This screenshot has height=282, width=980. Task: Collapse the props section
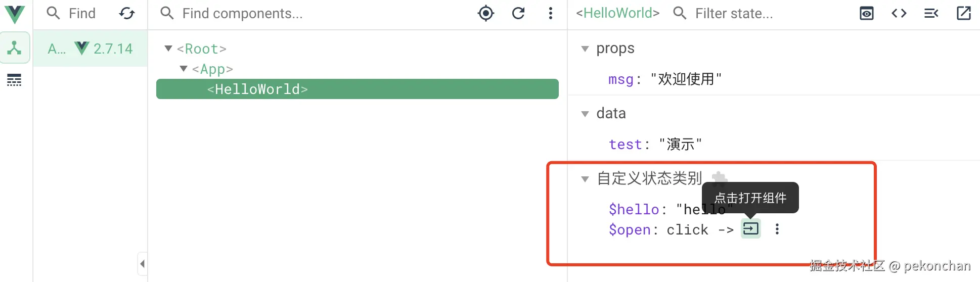[x=585, y=49]
